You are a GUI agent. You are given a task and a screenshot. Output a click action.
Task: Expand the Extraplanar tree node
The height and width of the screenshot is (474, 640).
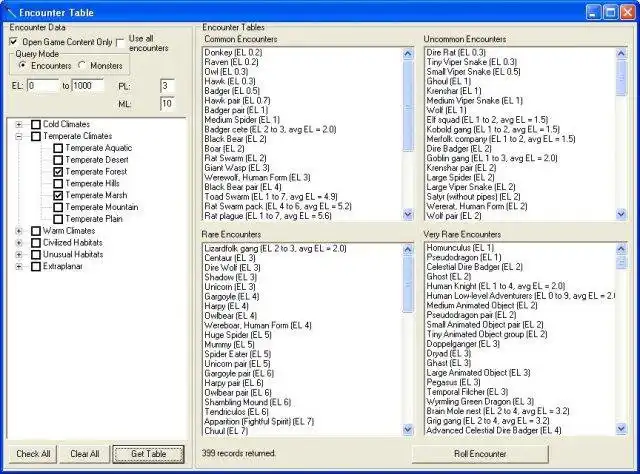pos(19,266)
